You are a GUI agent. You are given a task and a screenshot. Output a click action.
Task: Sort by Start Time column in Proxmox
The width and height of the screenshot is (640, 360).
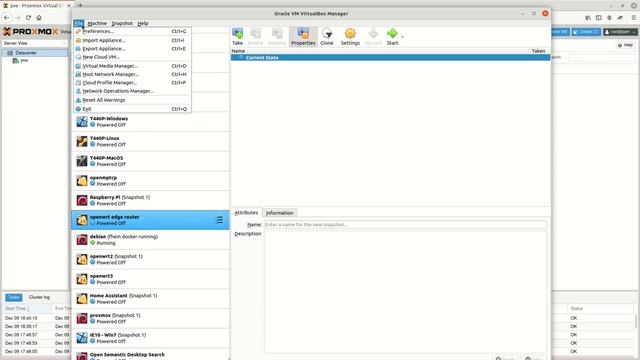click(27, 309)
